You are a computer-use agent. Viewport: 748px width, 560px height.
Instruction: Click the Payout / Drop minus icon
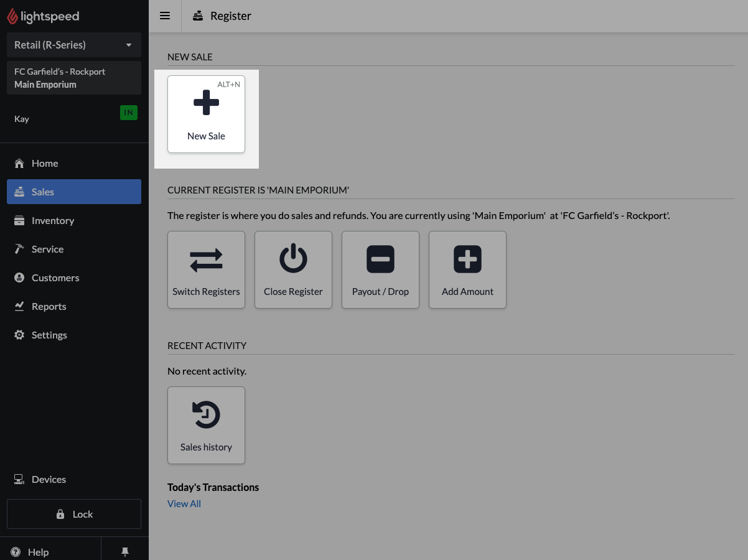380,259
